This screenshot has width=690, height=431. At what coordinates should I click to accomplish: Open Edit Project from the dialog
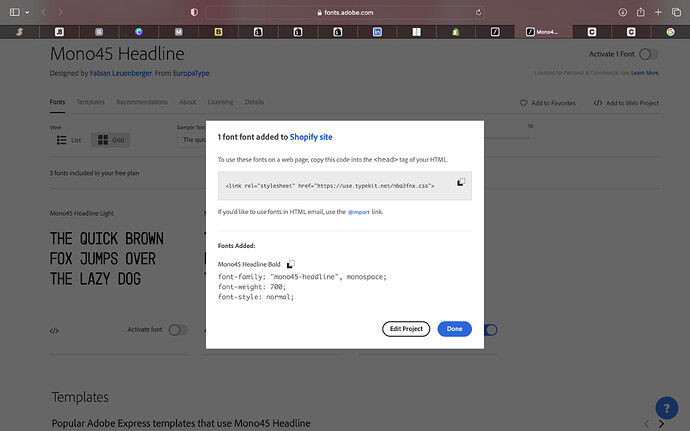[x=406, y=329]
